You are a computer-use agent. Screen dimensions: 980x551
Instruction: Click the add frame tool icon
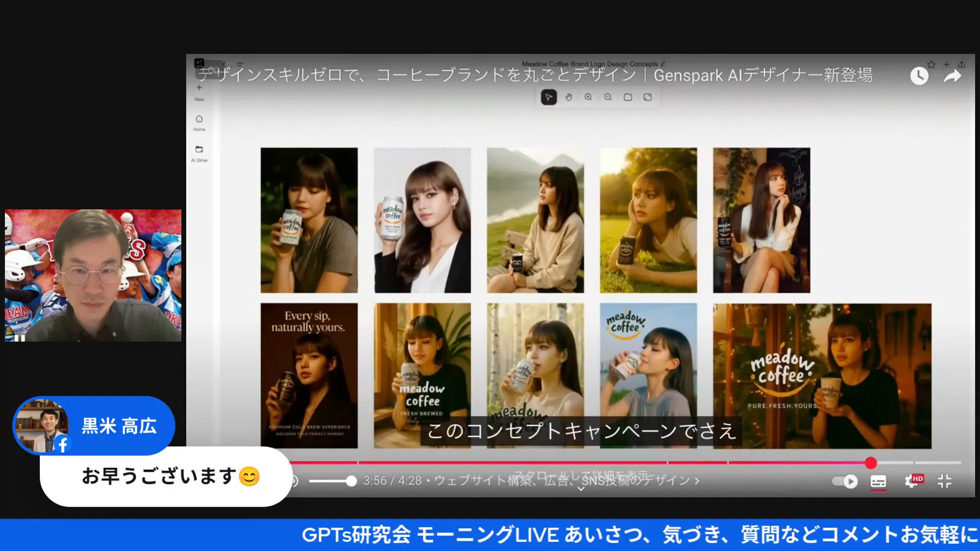[628, 97]
